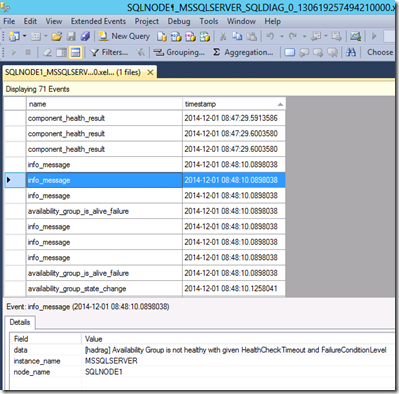This screenshot has width=399, height=394.
Task: Close the SQLNODE1_MSSQLSERV xel tab
Action: click(x=150, y=72)
